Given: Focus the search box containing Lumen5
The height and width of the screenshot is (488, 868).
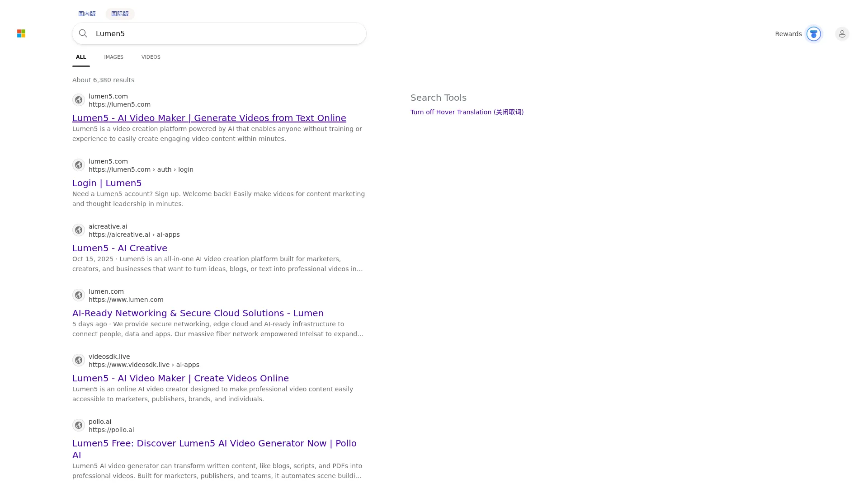Looking at the screenshot, I should click(x=219, y=33).
